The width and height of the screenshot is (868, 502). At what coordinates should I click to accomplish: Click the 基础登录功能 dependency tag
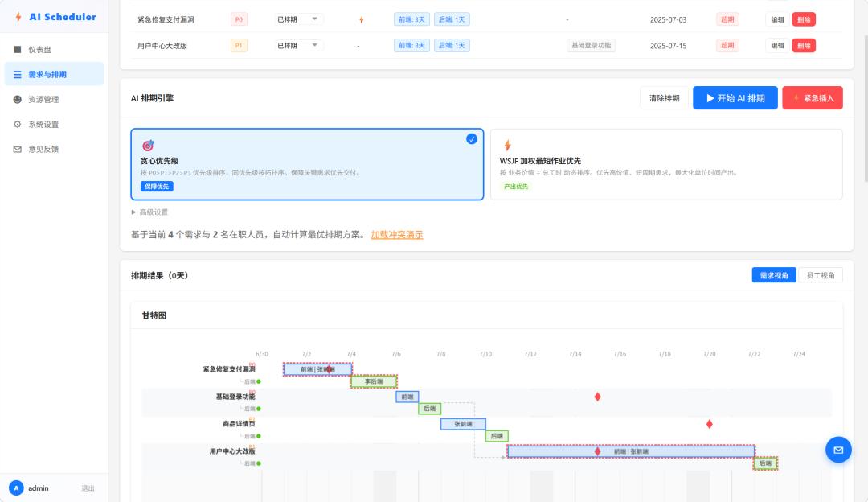(x=592, y=45)
